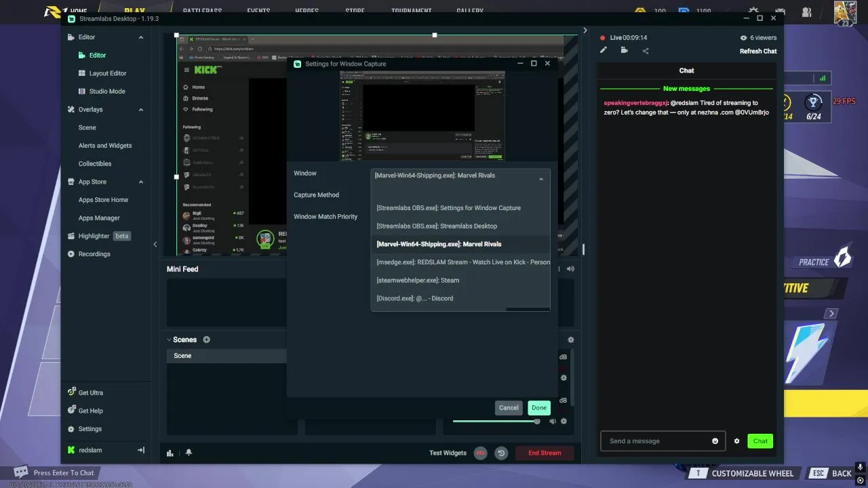Open Scene under Overlays
This screenshot has width=868, height=488.
87,127
